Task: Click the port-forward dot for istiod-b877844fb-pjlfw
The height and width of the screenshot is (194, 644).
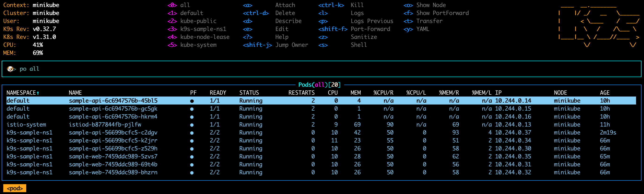Action: [192, 125]
